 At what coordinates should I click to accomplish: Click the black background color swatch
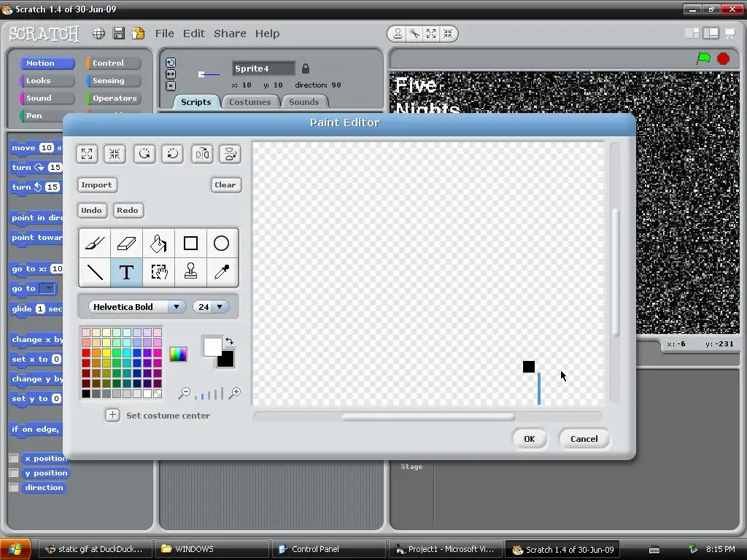(227, 360)
